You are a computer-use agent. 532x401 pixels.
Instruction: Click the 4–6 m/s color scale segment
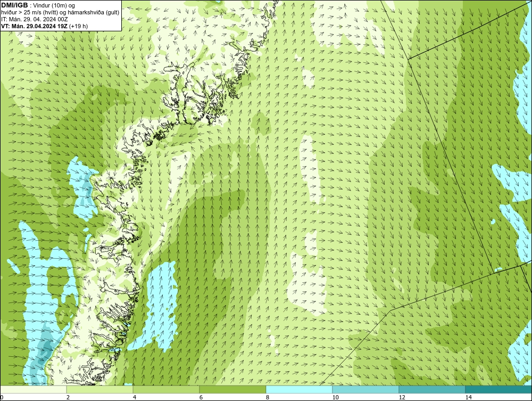[166, 389]
